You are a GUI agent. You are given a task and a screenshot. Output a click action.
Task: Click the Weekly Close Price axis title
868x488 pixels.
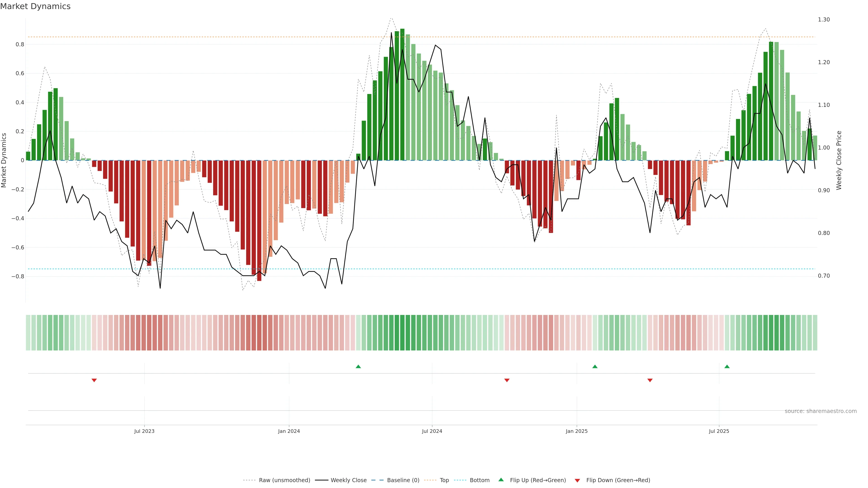[x=839, y=160]
